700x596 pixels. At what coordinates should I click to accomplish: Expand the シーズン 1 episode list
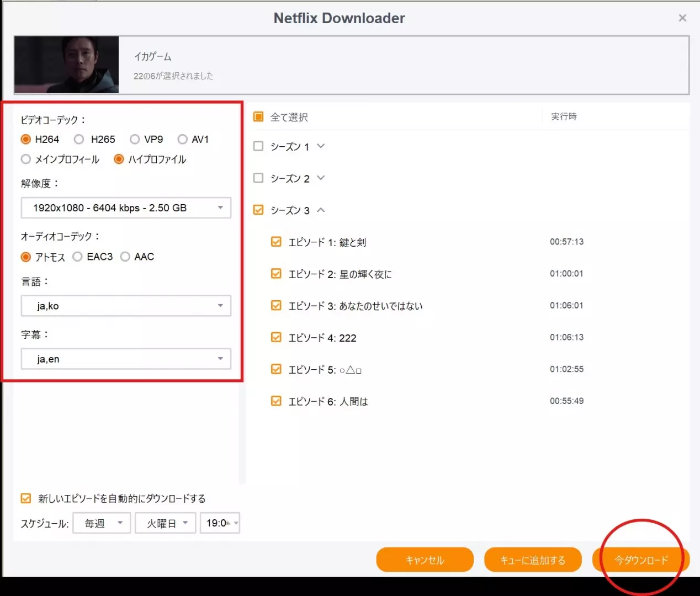tap(320, 146)
